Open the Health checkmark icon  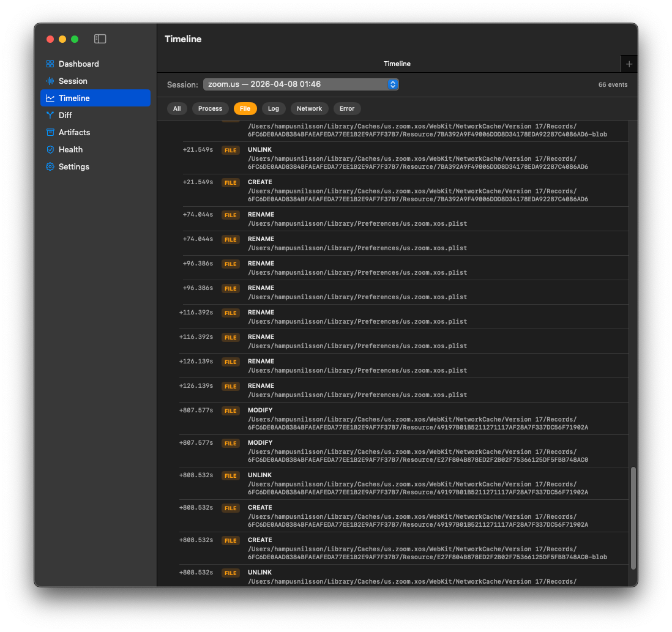tap(50, 149)
